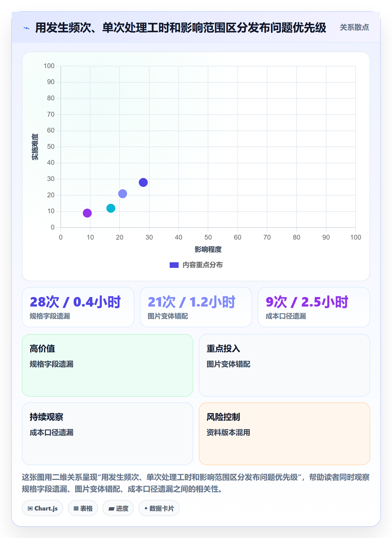Click the grid icon in 表格 chip
The image size is (392, 538).
pyautogui.click(x=76, y=509)
